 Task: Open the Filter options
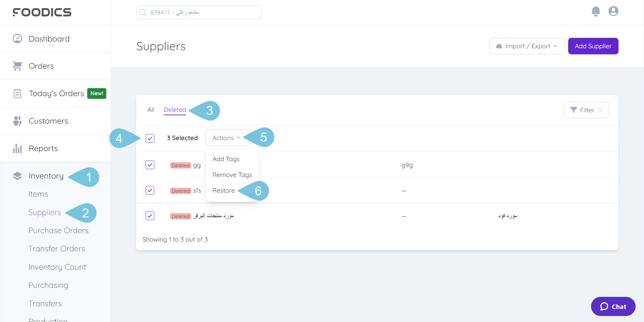tap(586, 110)
